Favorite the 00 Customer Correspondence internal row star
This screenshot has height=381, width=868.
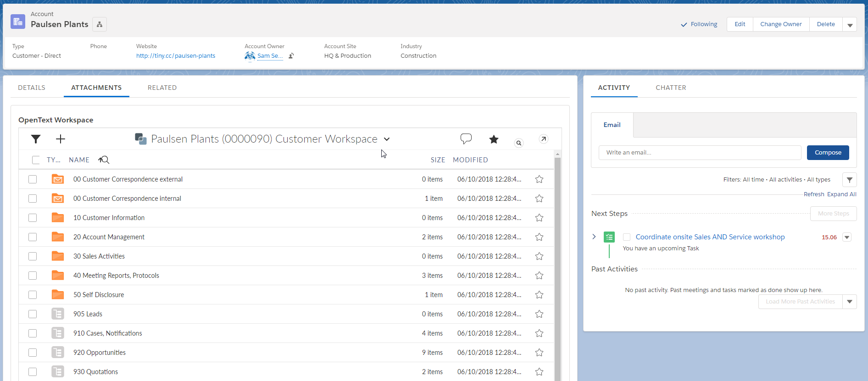click(x=540, y=199)
